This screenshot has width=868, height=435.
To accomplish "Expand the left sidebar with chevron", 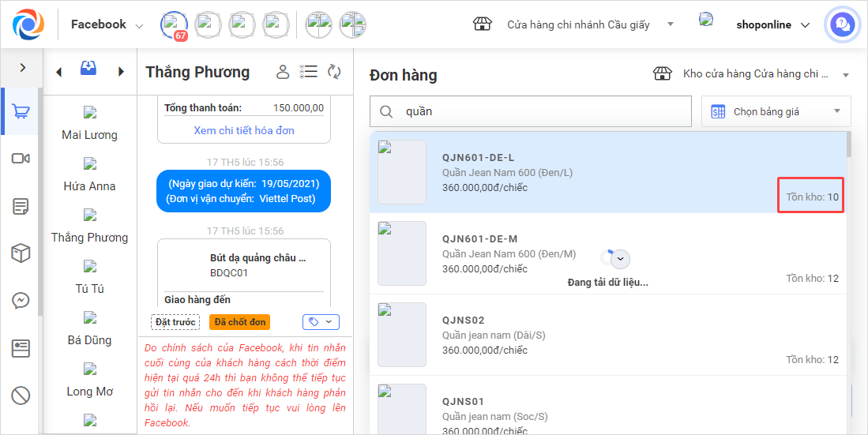I will [22, 68].
